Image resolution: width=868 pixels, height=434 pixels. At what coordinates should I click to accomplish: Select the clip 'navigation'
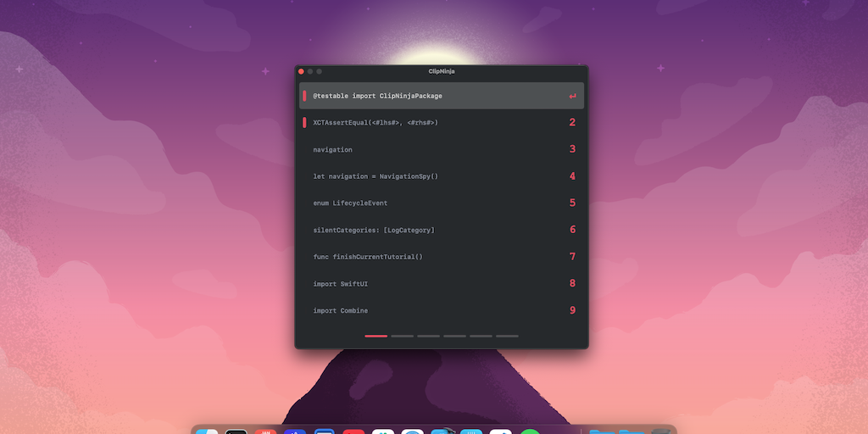[441, 149]
